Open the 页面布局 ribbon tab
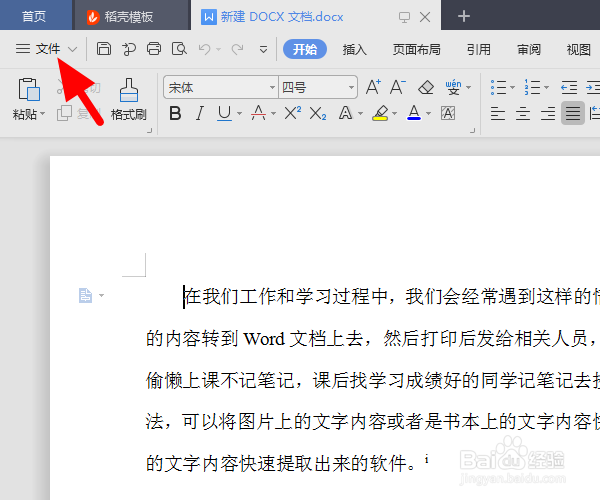The height and width of the screenshot is (500, 600). pos(416,49)
